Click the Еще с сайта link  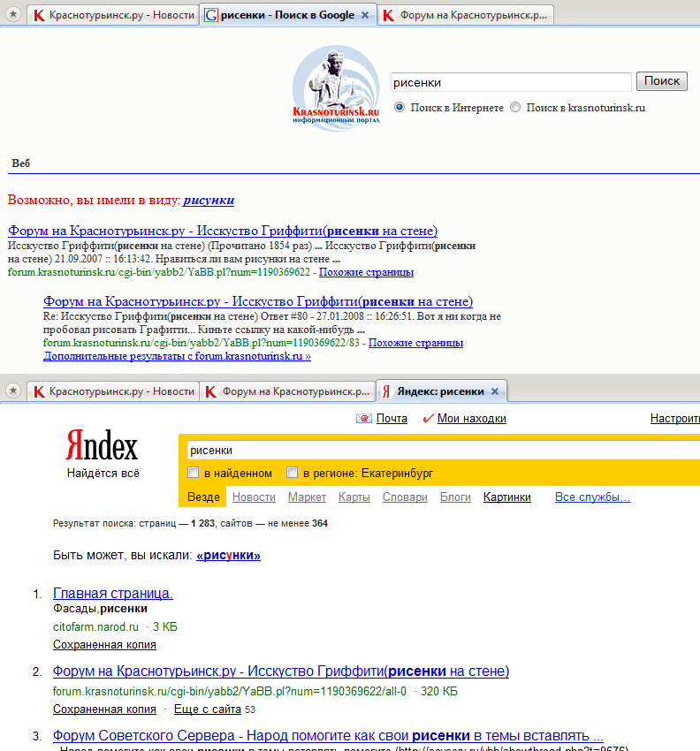(207, 709)
